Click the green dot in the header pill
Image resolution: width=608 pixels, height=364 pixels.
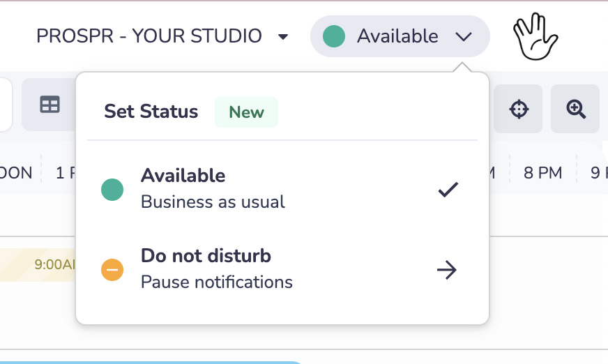point(334,36)
